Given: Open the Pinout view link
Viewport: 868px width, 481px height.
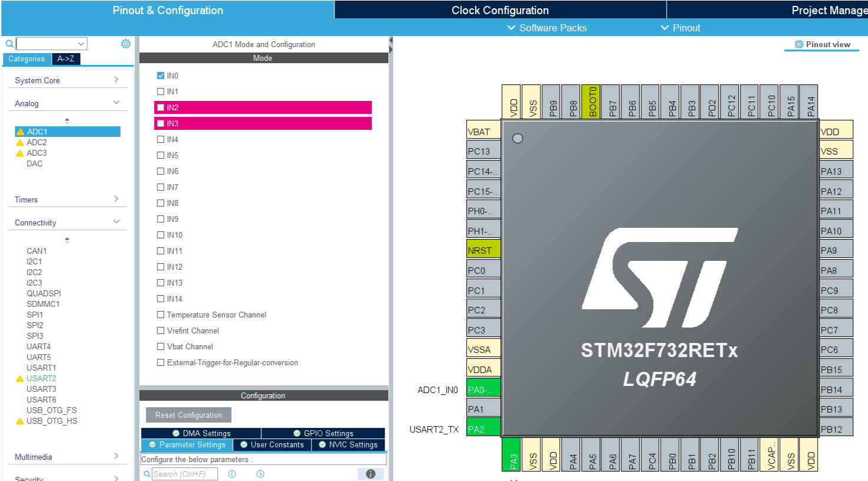Looking at the screenshot, I should tap(822, 44).
